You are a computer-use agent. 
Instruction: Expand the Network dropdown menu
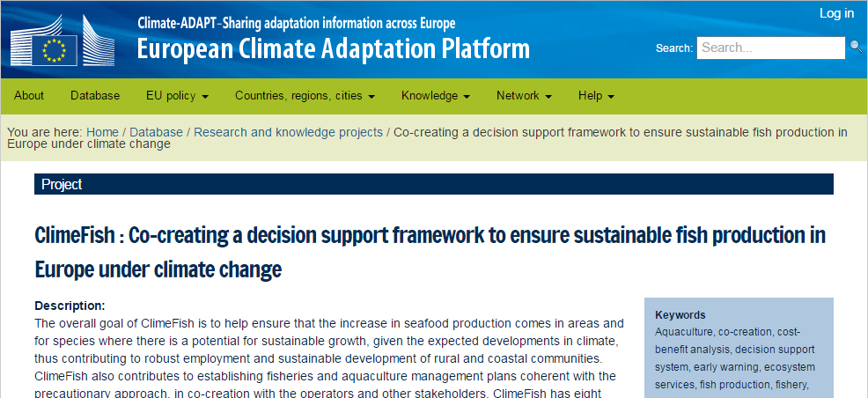pos(524,96)
